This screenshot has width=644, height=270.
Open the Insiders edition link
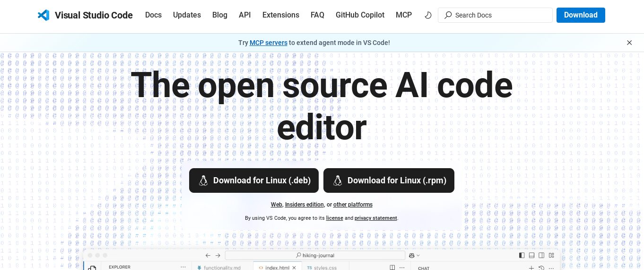(x=304, y=205)
